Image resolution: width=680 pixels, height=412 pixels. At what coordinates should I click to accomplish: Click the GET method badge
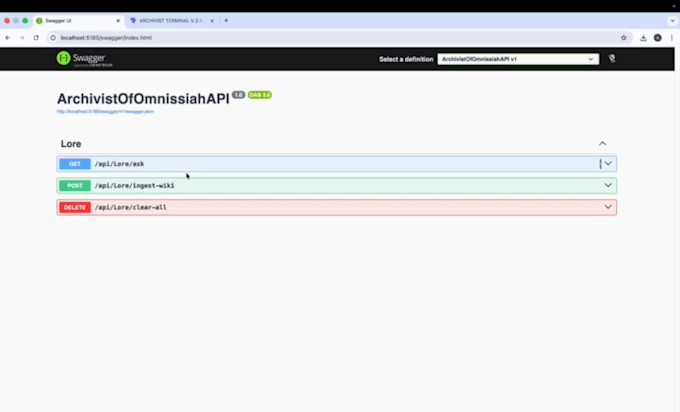75,164
